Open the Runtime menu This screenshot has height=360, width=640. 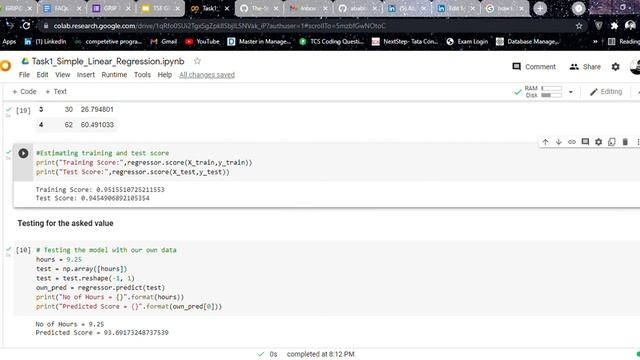114,75
